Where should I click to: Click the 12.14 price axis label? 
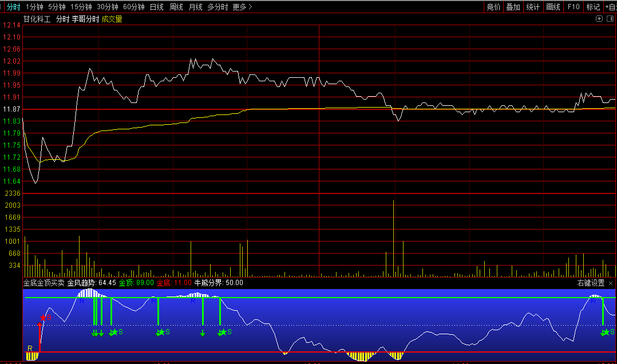tap(11, 25)
